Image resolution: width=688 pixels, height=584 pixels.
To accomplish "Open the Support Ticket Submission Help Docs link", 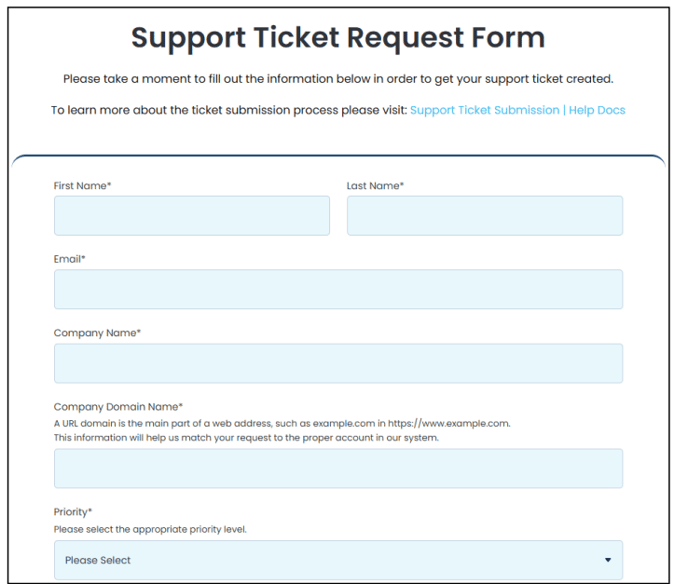I will tap(518, 110).
